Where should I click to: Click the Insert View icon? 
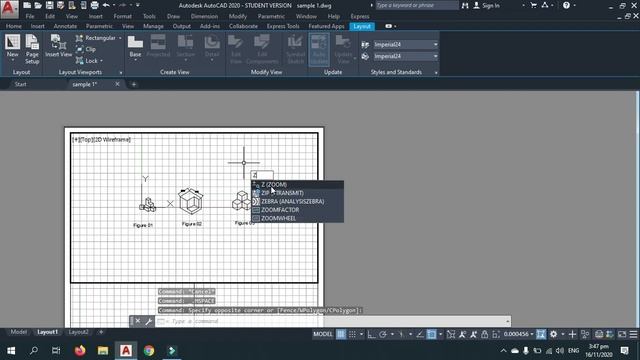tap(58, 46)
